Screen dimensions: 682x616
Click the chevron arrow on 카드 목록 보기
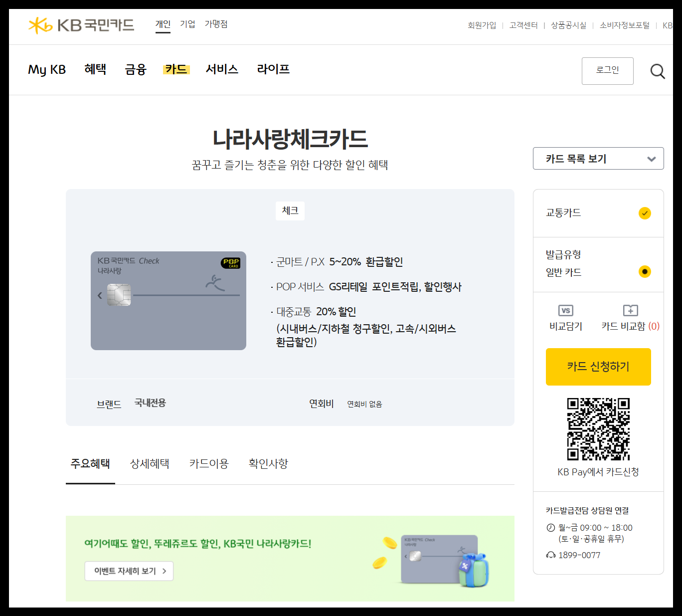pos(651,159)
